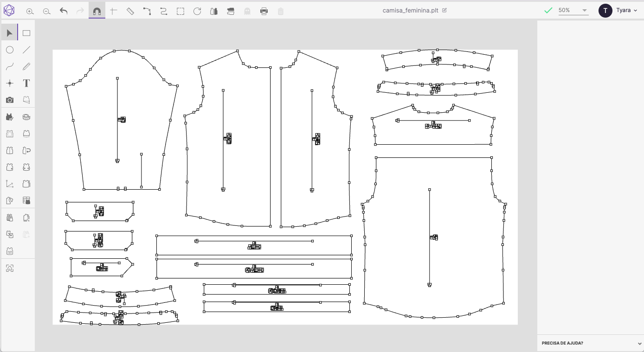Viewport: 644px width, 352px height.
Task: Rename file via edit icon beside camisa_feminina.plt
Action: pos(444,10)
